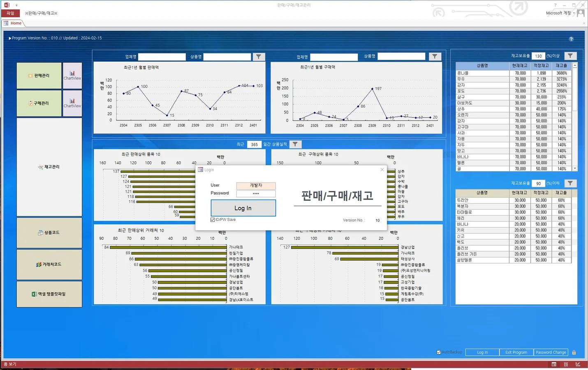Image resolution: width=588 pixels, height=370 pixels.
Task: Click filter icon next to 일간 상품실적
Action: 295,144
